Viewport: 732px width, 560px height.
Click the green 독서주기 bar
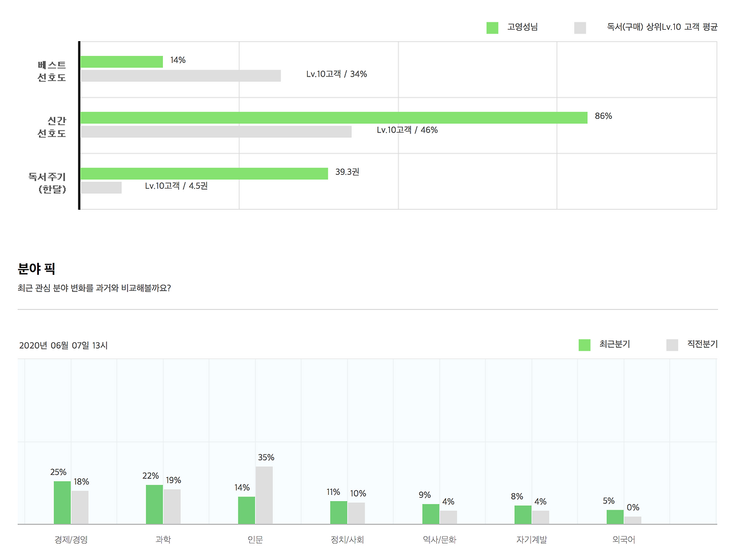pyautogui.click(x=204, y=174)
